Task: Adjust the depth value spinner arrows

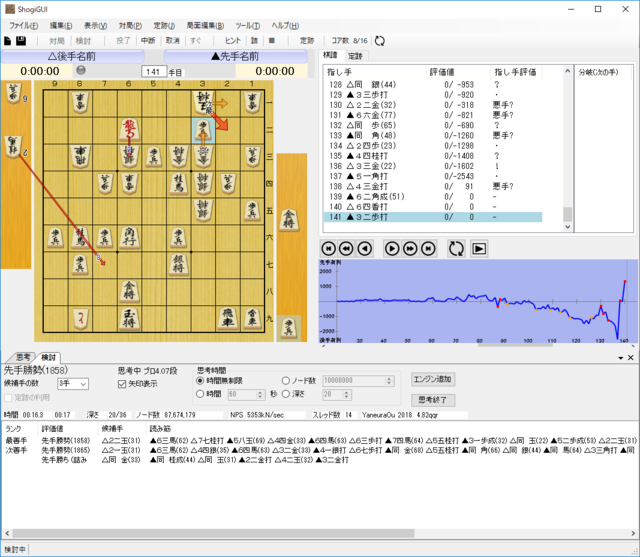Action: click(x=347, y=395)
